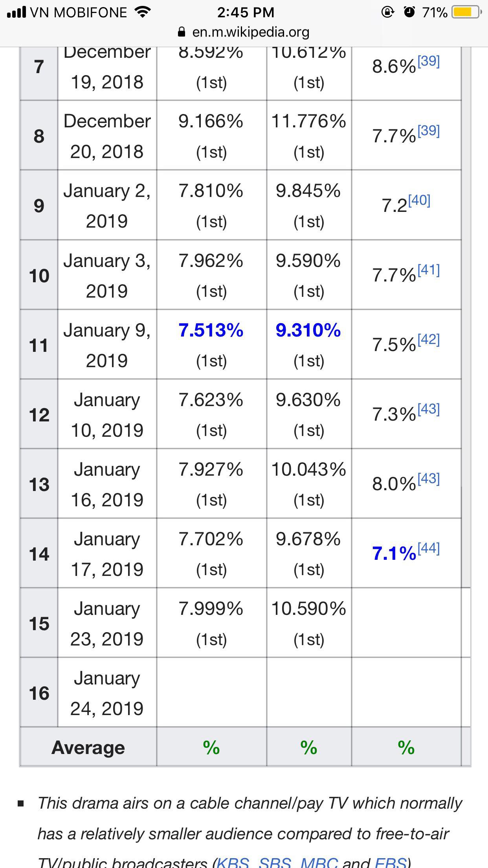The width and height of the screenshot is (488, 868).
Task: Open citation [39] in episode 7 row
Action: (x=428, y=61)
